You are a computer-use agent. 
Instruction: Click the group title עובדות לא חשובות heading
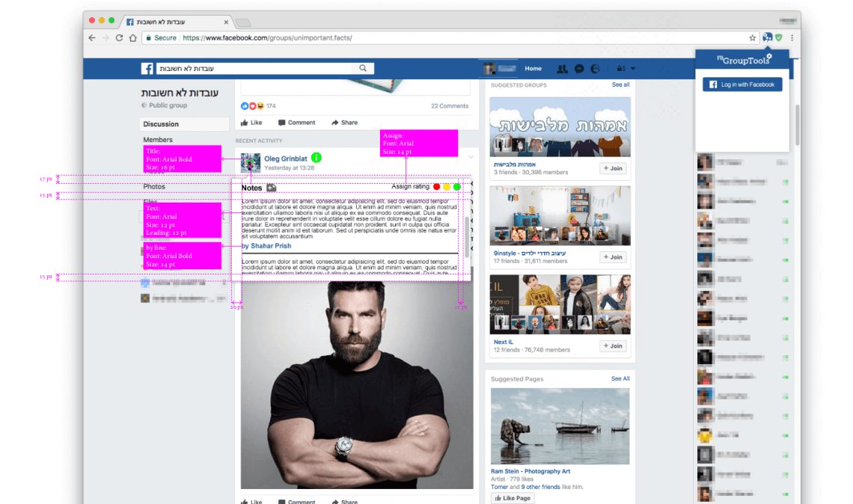pos(180,93)
